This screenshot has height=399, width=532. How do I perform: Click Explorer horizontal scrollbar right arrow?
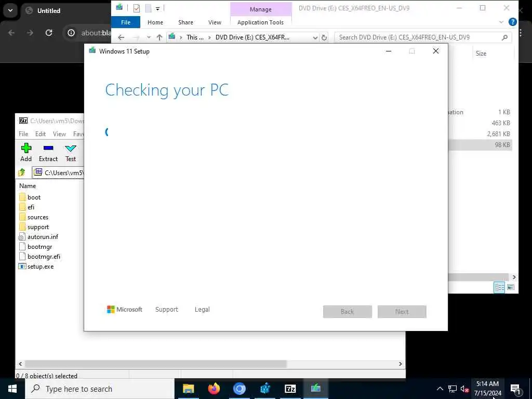coord(514,277)
